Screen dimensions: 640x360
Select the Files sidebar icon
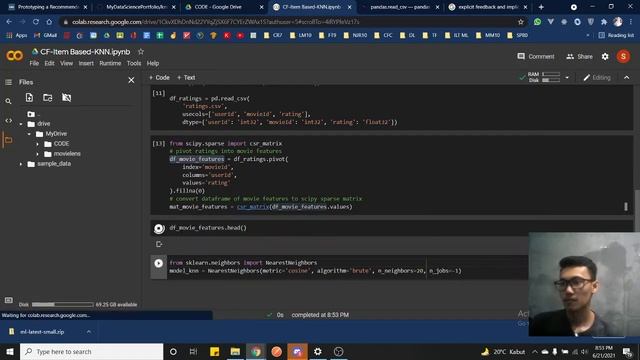pyautogui.click(x=8, y=140)
